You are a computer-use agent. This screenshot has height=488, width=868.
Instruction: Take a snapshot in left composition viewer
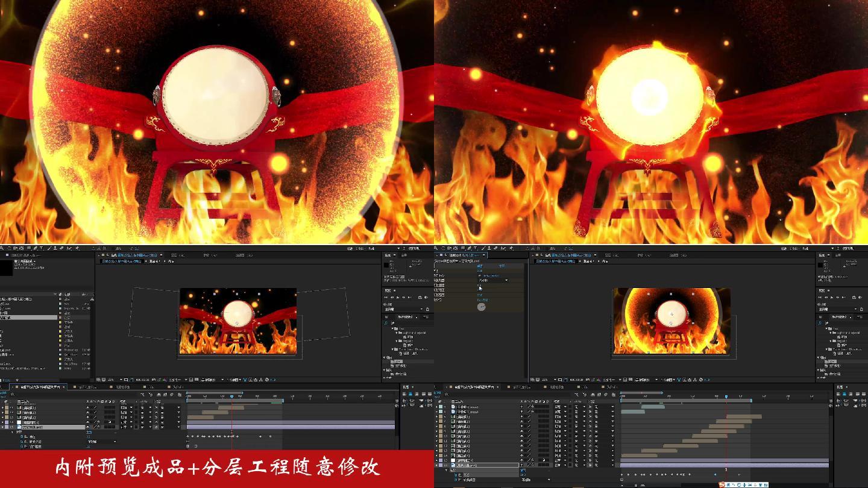tap(154, 380)
